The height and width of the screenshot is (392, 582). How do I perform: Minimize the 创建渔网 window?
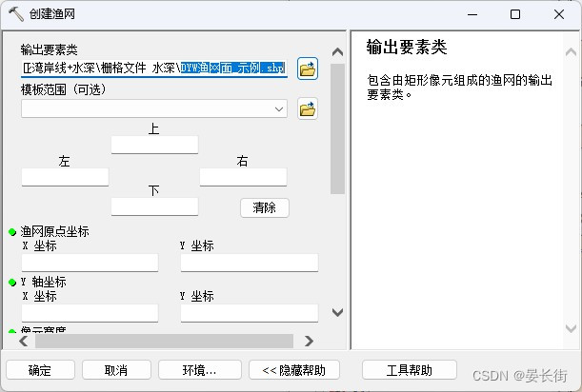coord(472,14)
